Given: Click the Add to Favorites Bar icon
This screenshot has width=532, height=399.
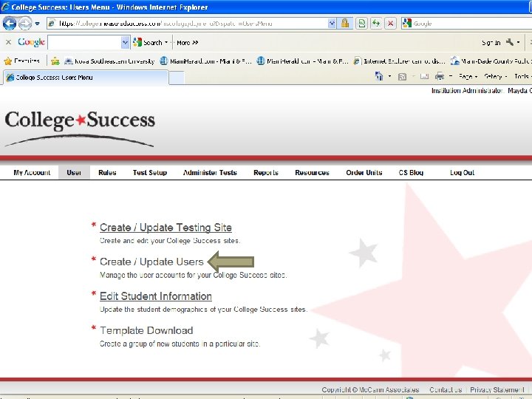Looking at the screenshot, I should click(x=55, y=61).
